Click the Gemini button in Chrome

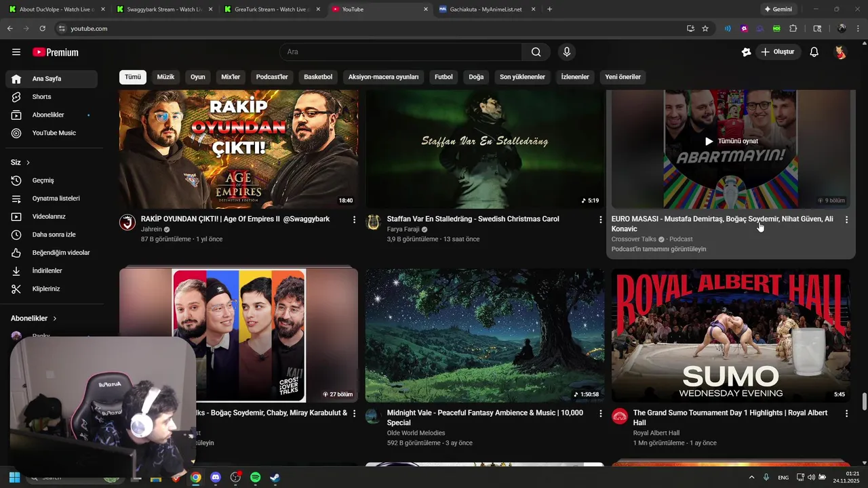point(778,9)
